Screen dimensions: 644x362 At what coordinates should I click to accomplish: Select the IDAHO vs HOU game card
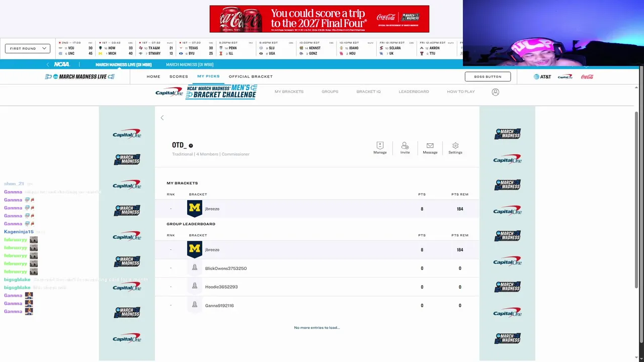(x=357, y=48)
